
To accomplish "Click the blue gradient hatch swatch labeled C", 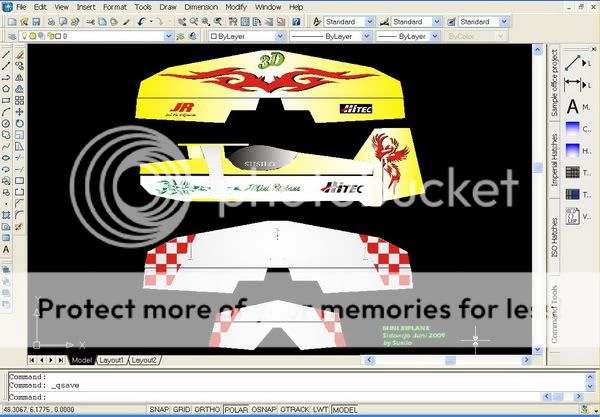I will tap(572, 129).
